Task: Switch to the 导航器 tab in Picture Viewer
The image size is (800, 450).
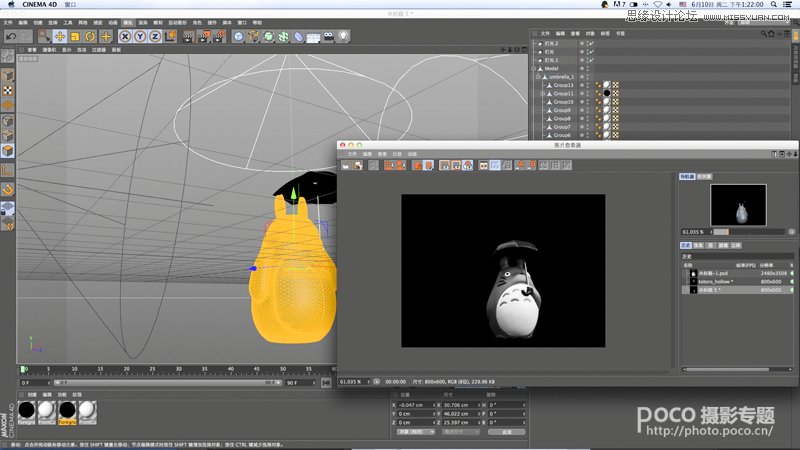Action: pos(688,176)
